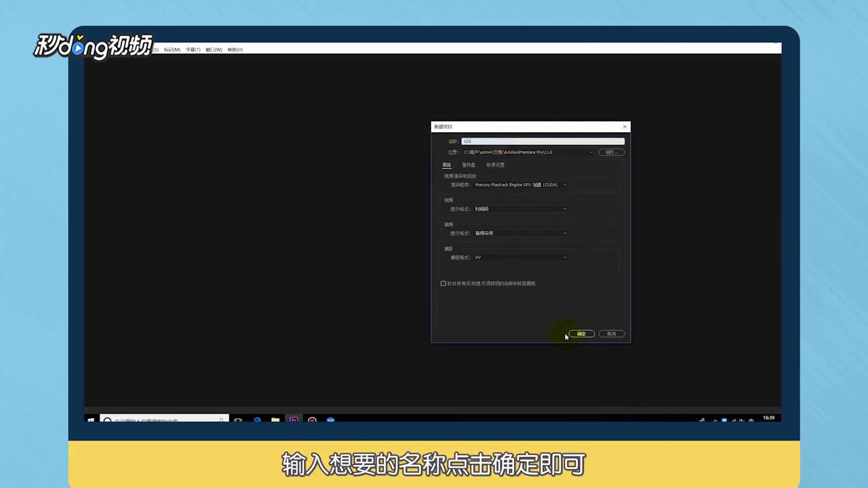Open the 渲染程序 Mercury Playback Engine dropdown
This screenshot has width=868, height=488.
point(521,184)
